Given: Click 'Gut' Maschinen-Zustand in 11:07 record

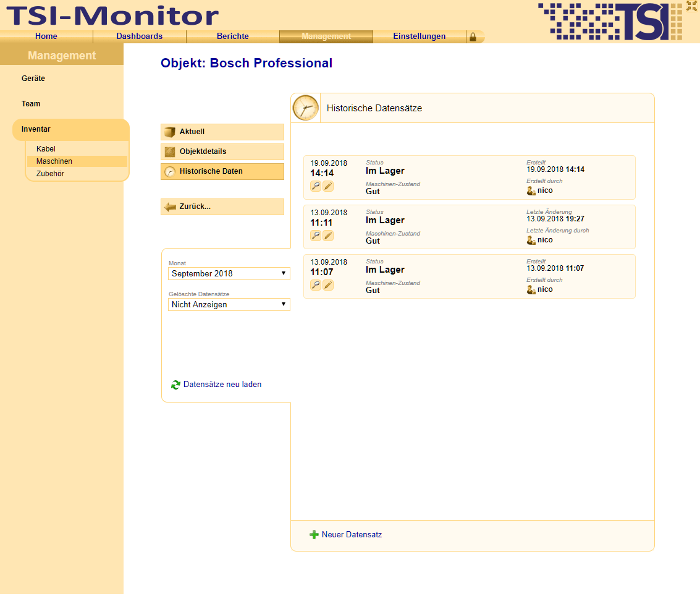Looking at the screenshot, I should [x=373, y=291].
